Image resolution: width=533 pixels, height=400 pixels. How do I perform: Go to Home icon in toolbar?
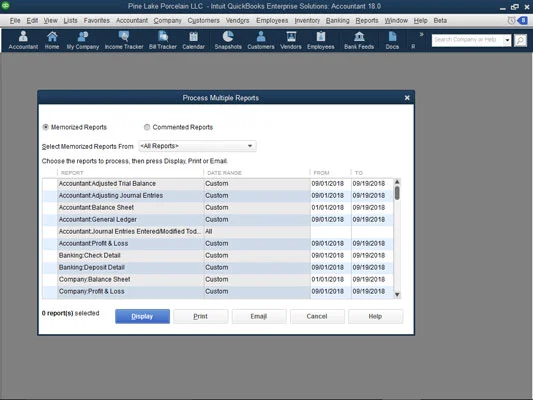point(52,40)
